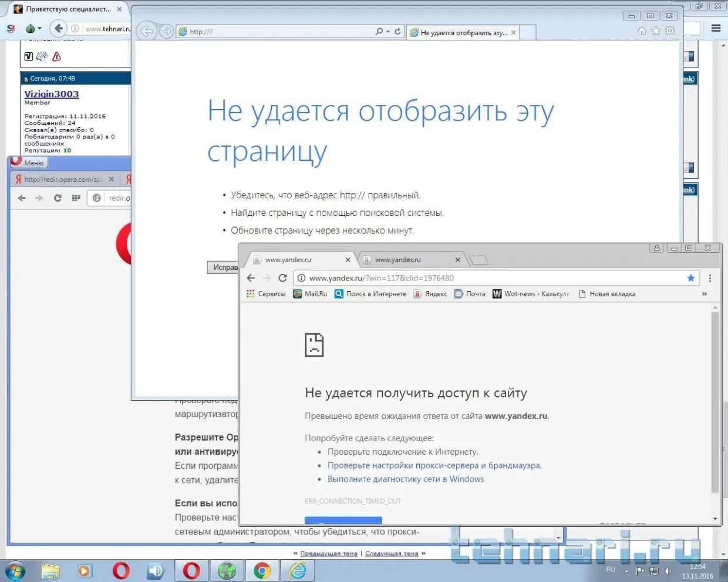Click Проверьте настройки прокси-сервера и брандмауэра link
Viewport: 728px width, 582px height.
(x=434, y=465)
